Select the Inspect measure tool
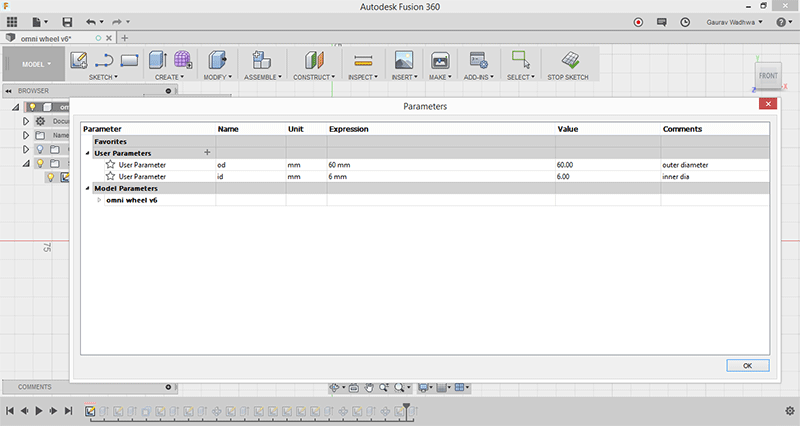This screenshot has height=426, width=800. pyautogui.click(x=363, y=61)
